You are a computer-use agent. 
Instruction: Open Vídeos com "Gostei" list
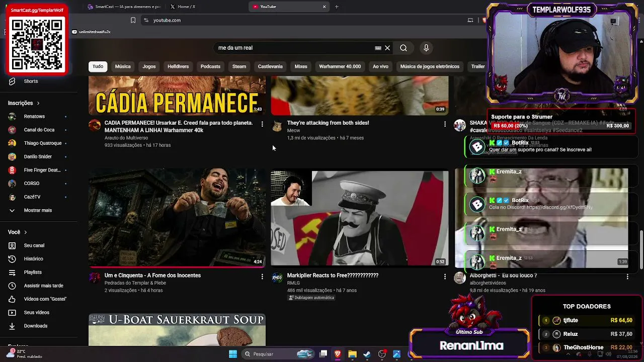(x=38, y=299)
